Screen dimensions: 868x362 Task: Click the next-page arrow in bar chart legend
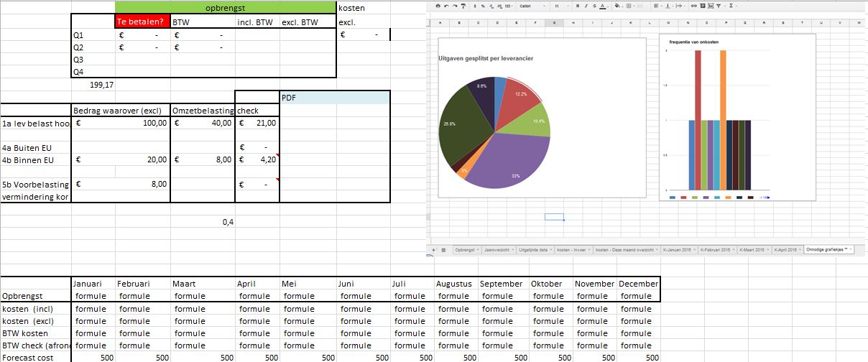click(x=768, y=197)
